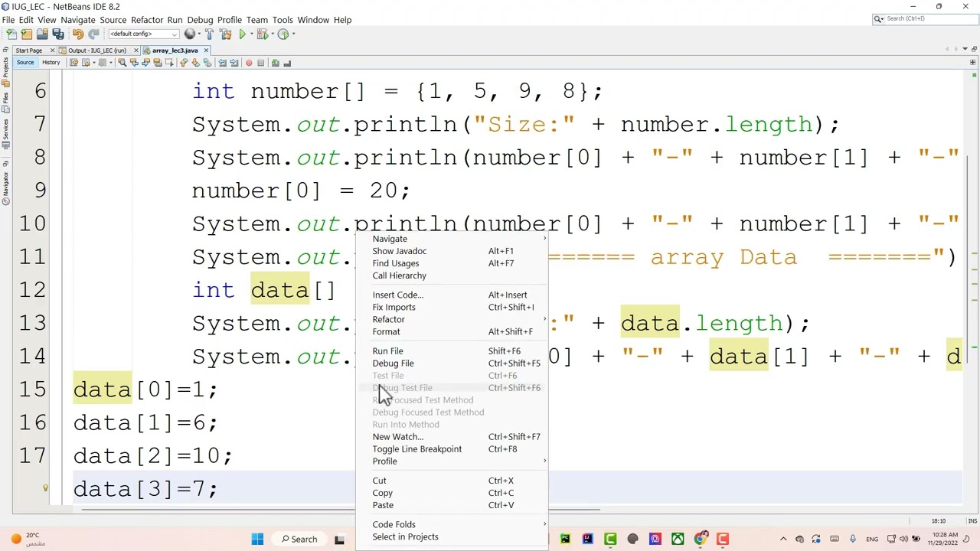The height and width of the screenshot is (551, 980).
Task: Open dropdown arrow beside Debug Project
Action: coord(273,34)
